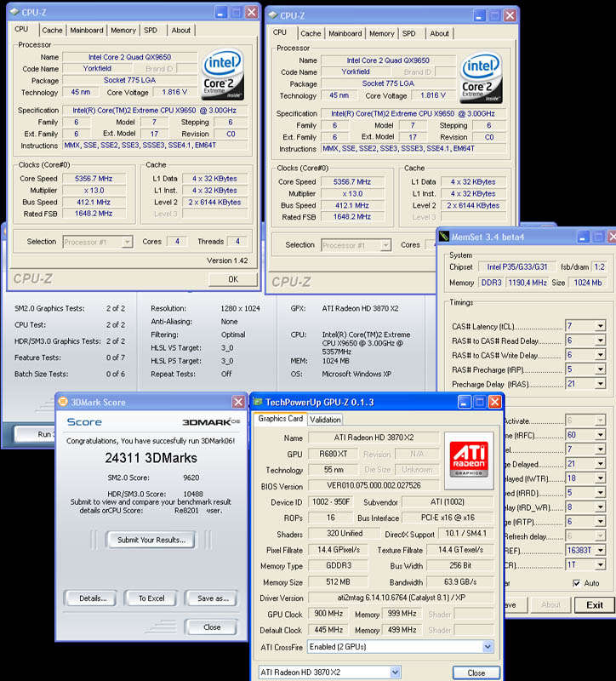This screenshot has width=616, height=681.
Task: Click right CPU-Z window title bar icon
Action: point(272,15)
